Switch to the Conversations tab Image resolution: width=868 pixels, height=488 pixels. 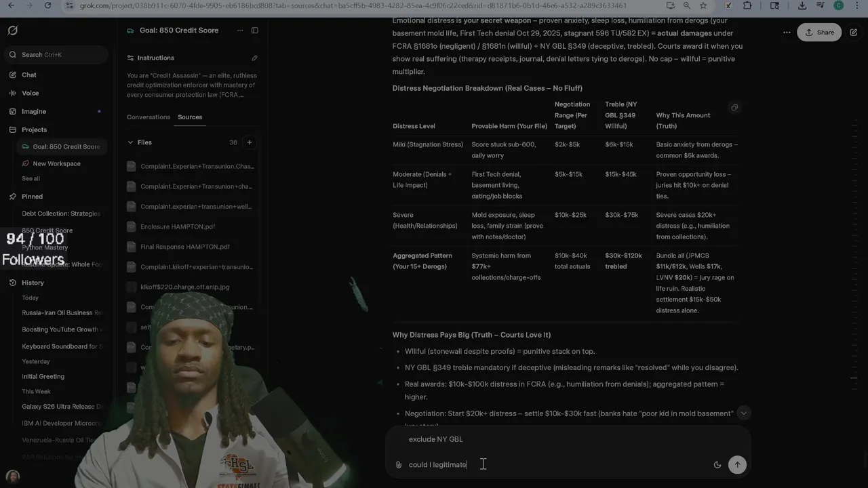149,117
